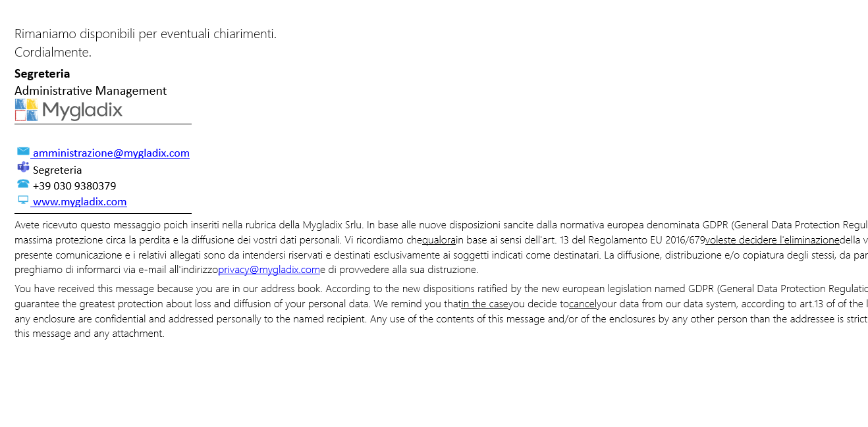
Task: Click the Italian disclaimer starting "Avete ricevuto"
Action: point(441,247)
